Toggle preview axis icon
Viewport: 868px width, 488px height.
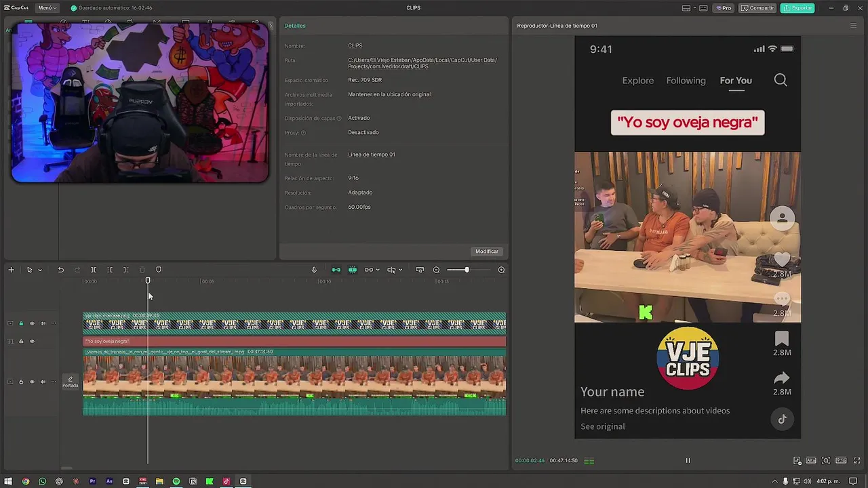click(391, 270)
